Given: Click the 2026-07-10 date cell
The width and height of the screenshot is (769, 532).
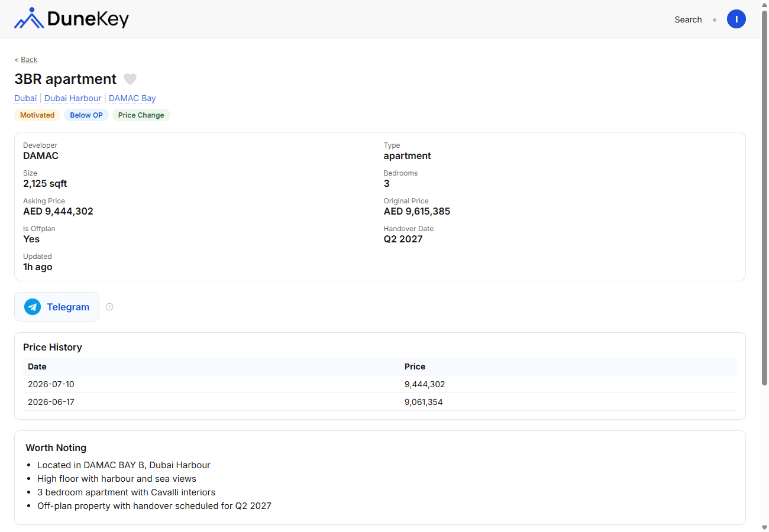Looking at the screenshot, I should click(x=51, y=384).
